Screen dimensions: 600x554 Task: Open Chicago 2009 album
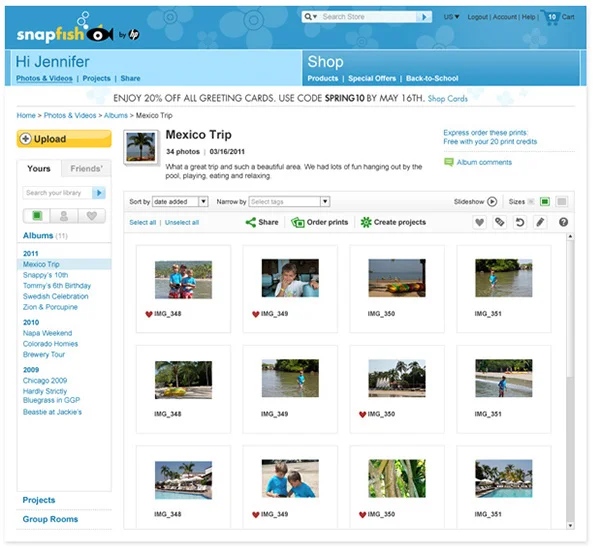pyautogui.click(x=45, y=381)
